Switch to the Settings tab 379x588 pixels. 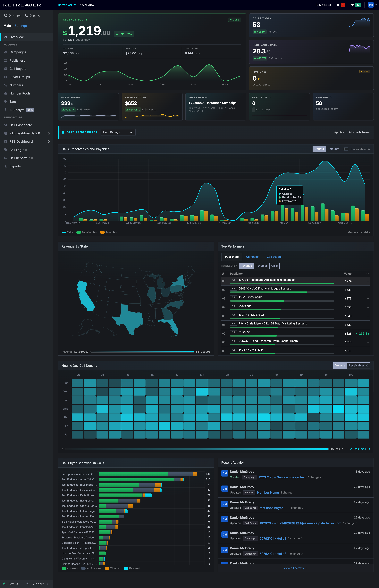21,26
